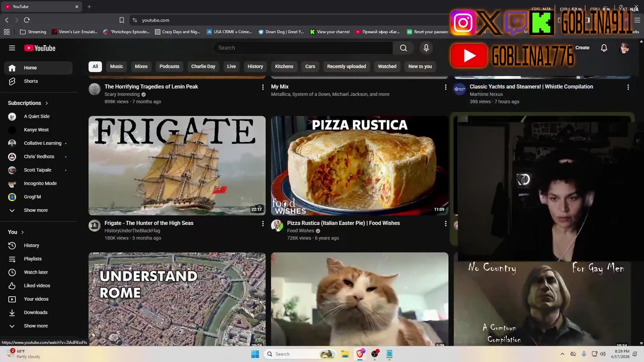Viewport: 644px width, 362px height.
Task: Open the weather widget on taskbar
Action: click(x=23, y=354)
